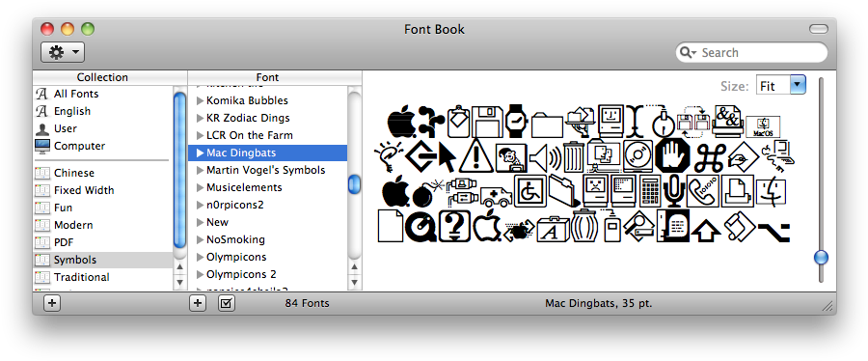The image size is (868, 361).
Task: Click the preview size slider knob
Action: [x=822, y=258]
